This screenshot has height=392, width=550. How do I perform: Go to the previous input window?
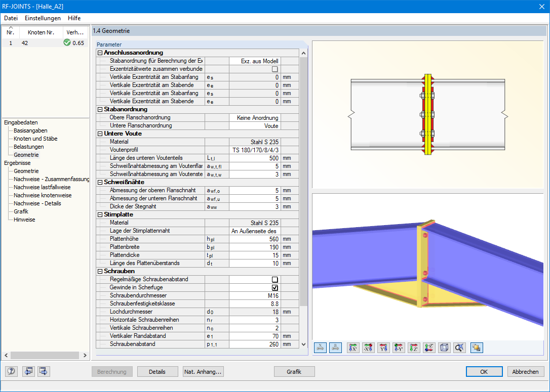29,371
